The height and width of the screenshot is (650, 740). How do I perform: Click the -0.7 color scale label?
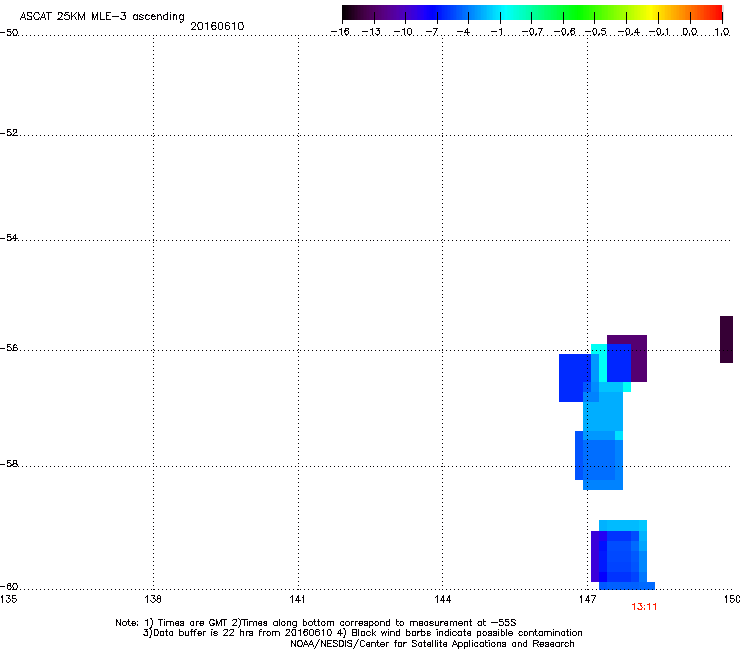click(x=532, y=32)
